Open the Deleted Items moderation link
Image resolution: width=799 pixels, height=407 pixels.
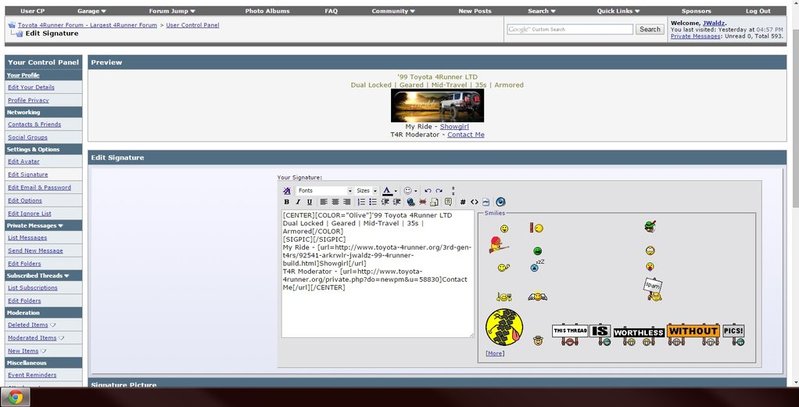[x=28, y=325]
